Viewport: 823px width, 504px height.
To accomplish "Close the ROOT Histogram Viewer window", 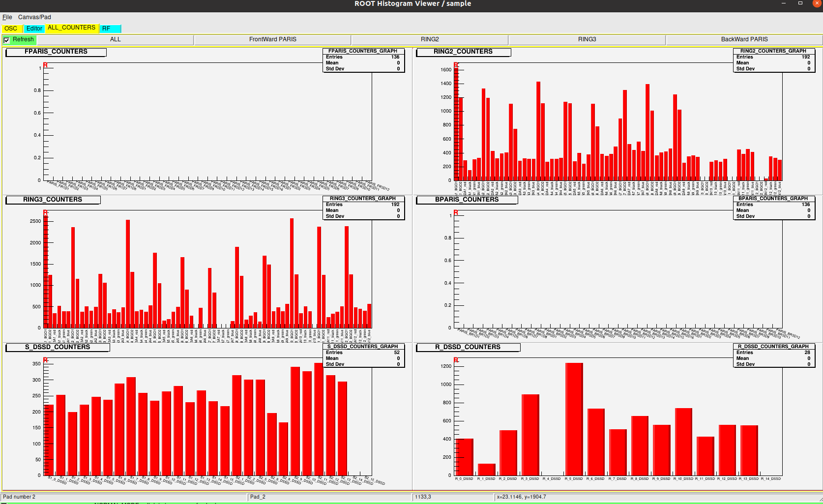I will click(817, 3).
